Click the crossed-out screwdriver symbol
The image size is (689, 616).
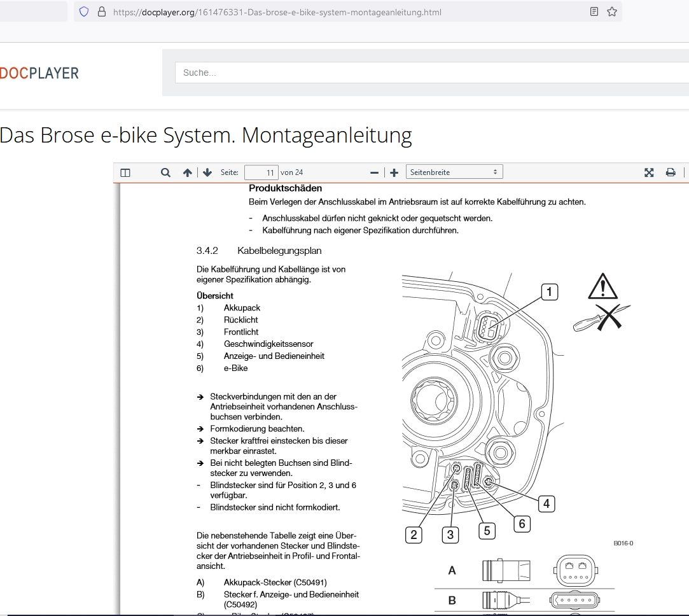602,318
